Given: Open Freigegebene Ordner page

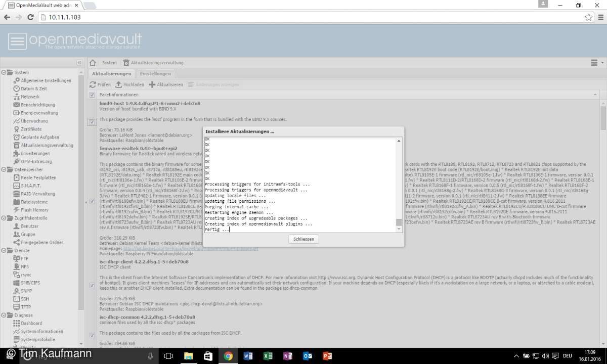Looking at the screenshot, I should click(42, 242).
